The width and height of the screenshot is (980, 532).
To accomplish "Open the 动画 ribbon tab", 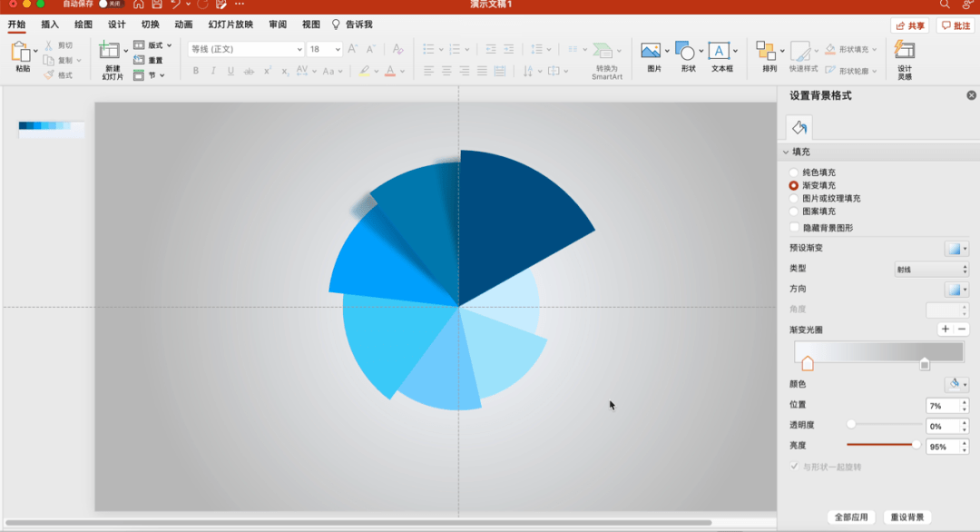I will click(x=183, y=25).
